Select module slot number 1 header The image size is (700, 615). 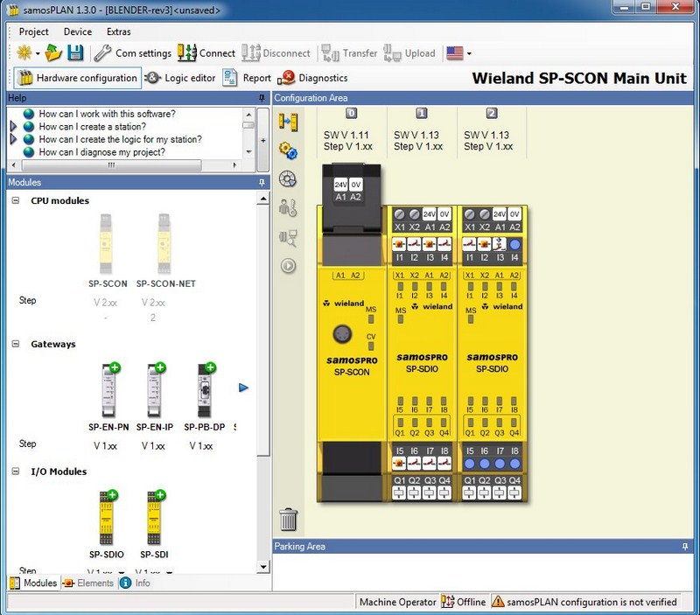point(422,114)
